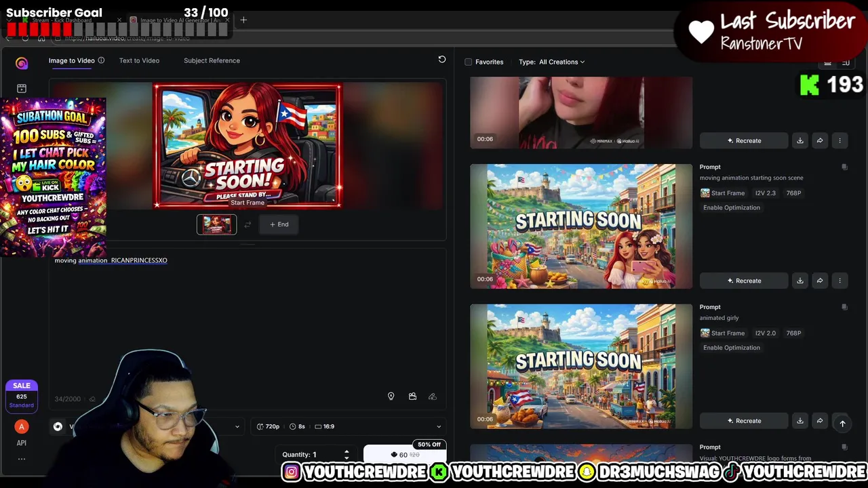This screenshot has height=488, width=868.
Task: Open the Hailuo home logo in sidebar
Action: point(22,63)
